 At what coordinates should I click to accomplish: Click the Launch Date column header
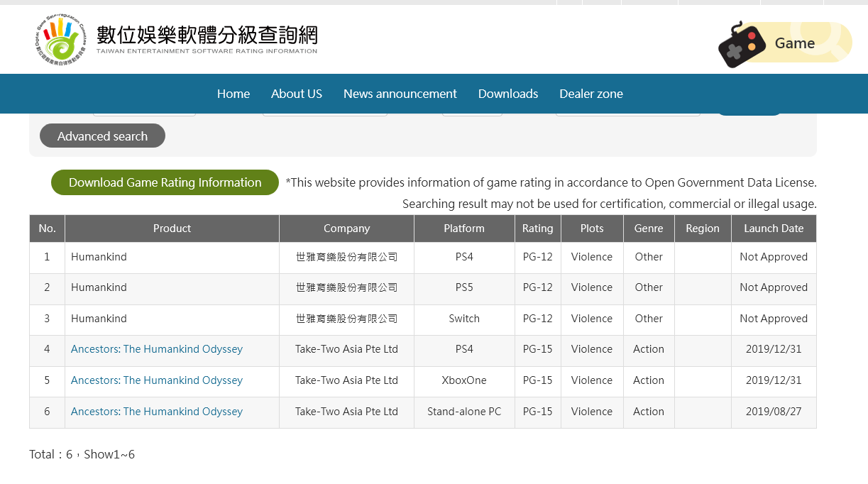(x=773, y=229)
